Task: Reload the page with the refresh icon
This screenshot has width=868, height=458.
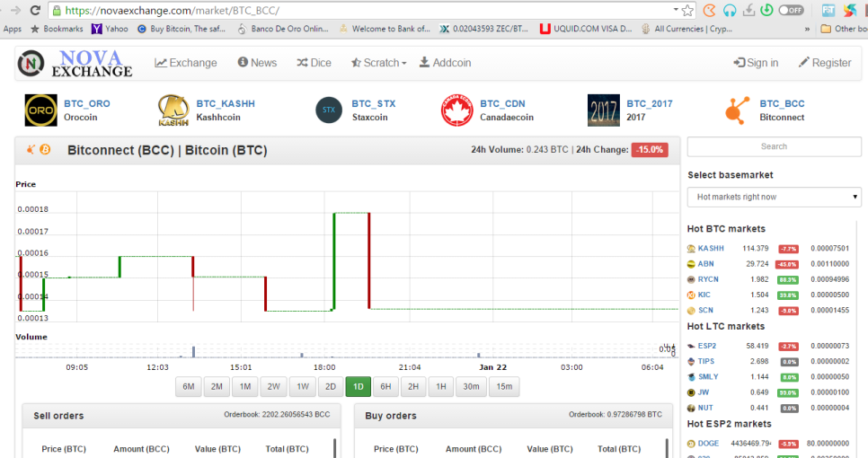Action: pos(35,10)
